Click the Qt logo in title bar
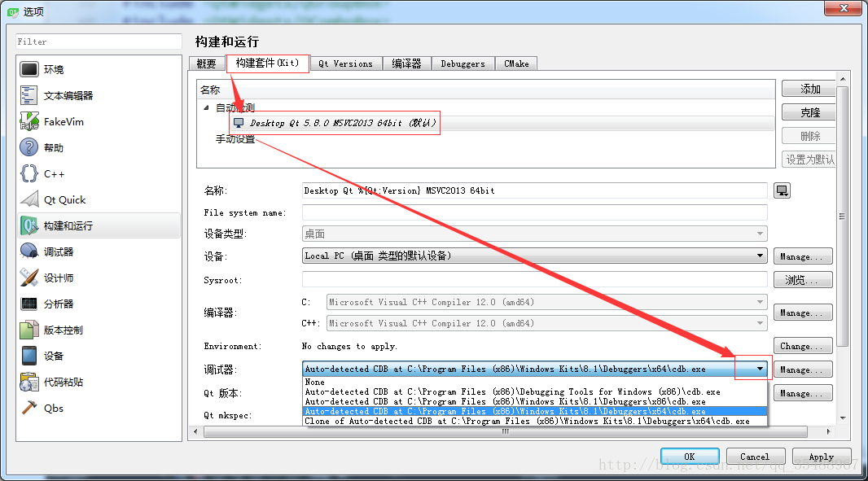This screenshot has width=868, height=481. (x=13, y=11)
